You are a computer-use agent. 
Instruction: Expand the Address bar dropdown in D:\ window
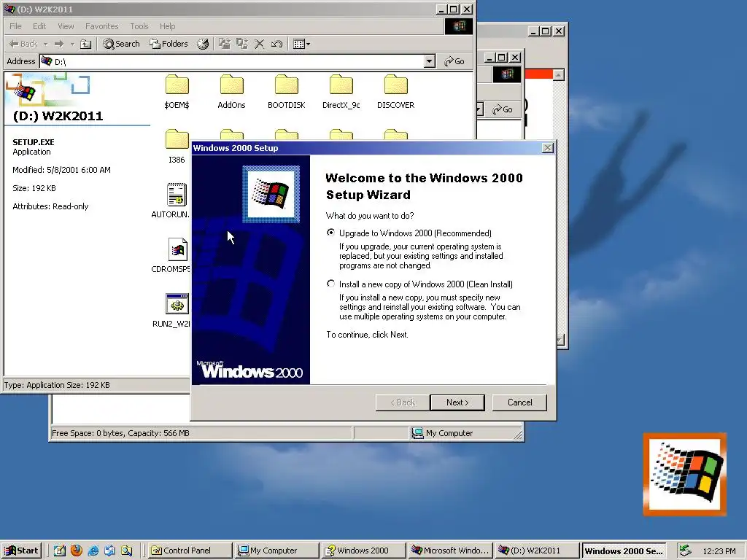429,61
